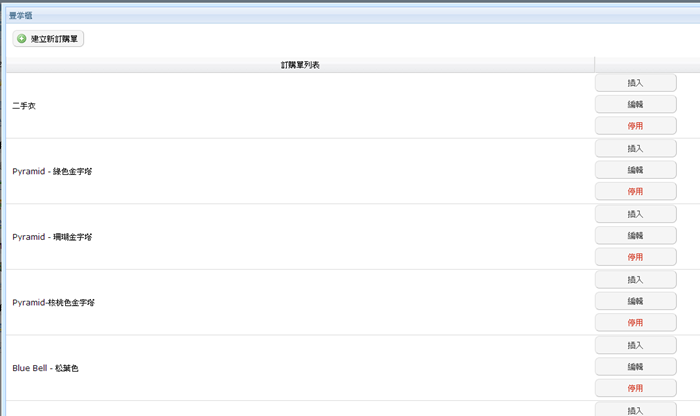Insert the Pyramid-核桃色金字塔 order form

point(636,280)
